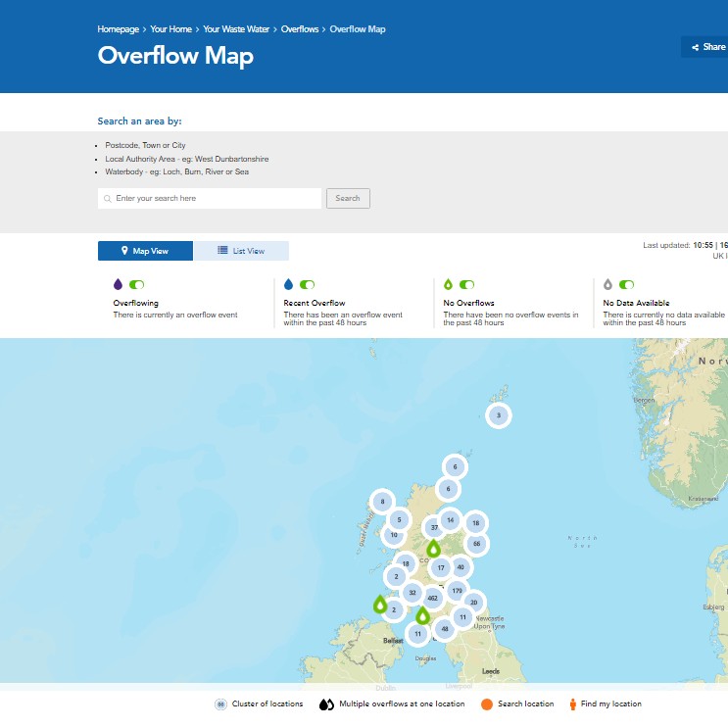
Task: Open cluster marker showing 10
Action: (x=394, y=535)
